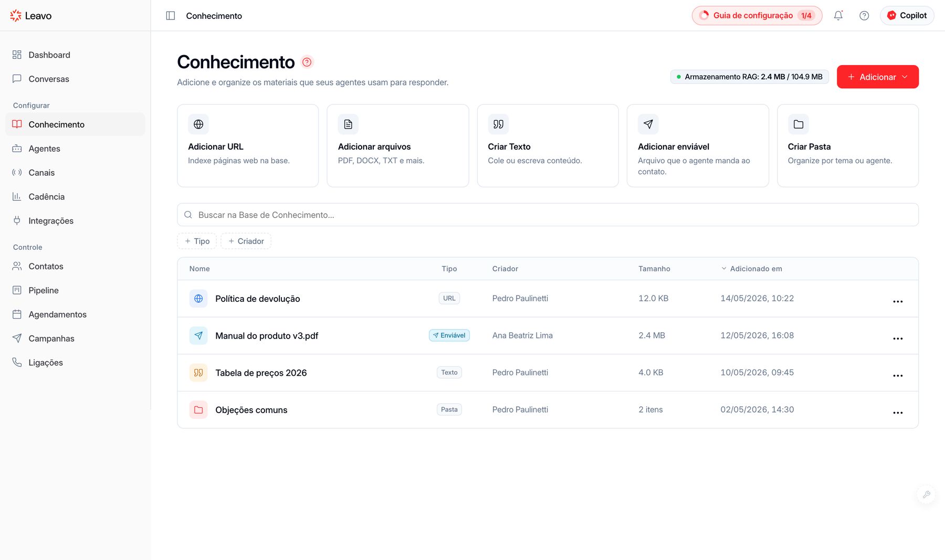
Task: Click the Adicionar URL card
Action: (x=248, y=145)
